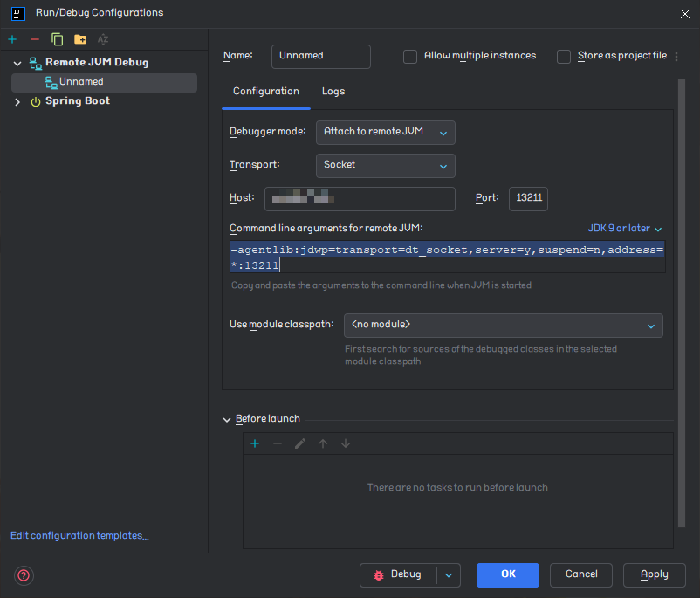Close the Run/Debug Configurations dialog
The image size is (700, 598).
[x=685, y=14]
